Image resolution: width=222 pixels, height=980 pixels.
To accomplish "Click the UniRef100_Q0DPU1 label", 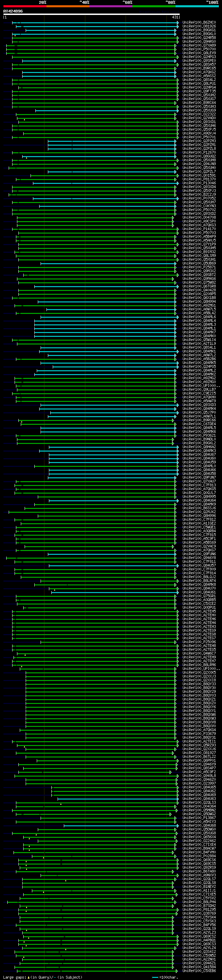I will tap(199, 607).
